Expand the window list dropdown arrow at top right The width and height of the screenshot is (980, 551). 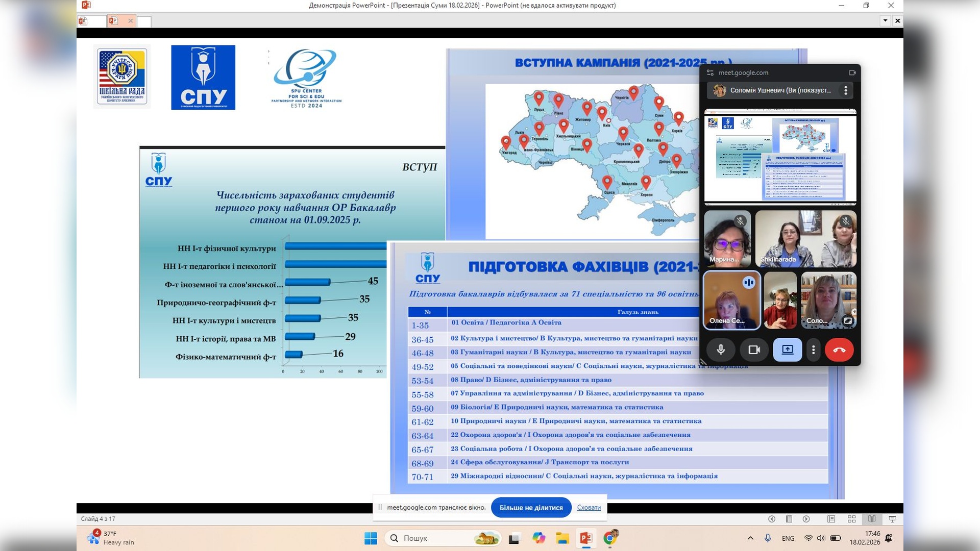(x=885, y=21)
